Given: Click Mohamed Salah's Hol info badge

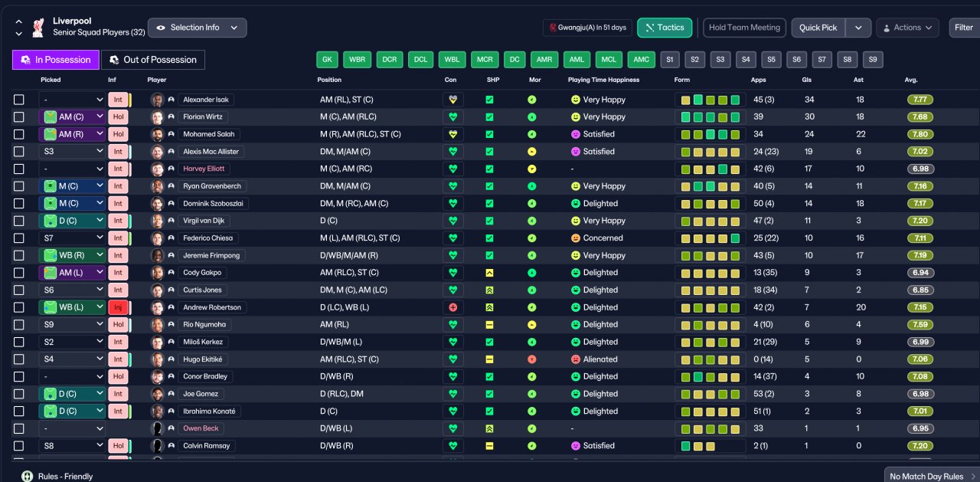Looking at the screenshot, I should click(118, 134).
